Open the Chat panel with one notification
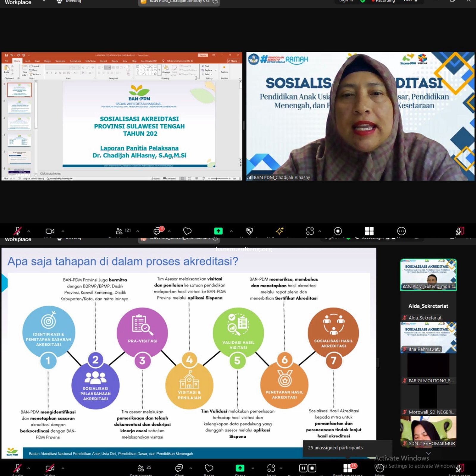Viewport: 476px width, 476px height. (157, 231)
